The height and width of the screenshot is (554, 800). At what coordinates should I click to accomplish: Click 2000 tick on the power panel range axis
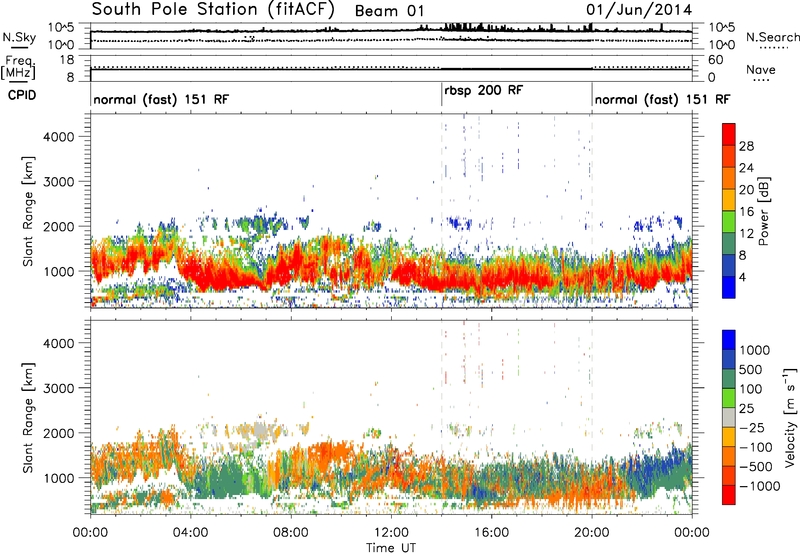(x=59, y=226)
